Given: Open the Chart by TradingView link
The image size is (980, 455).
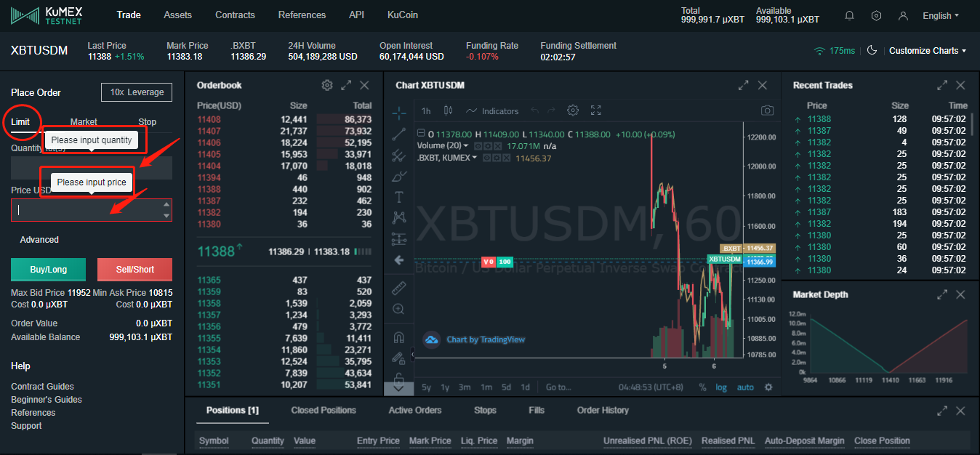Looking at the screenshot, I should [x=475, y=339].
